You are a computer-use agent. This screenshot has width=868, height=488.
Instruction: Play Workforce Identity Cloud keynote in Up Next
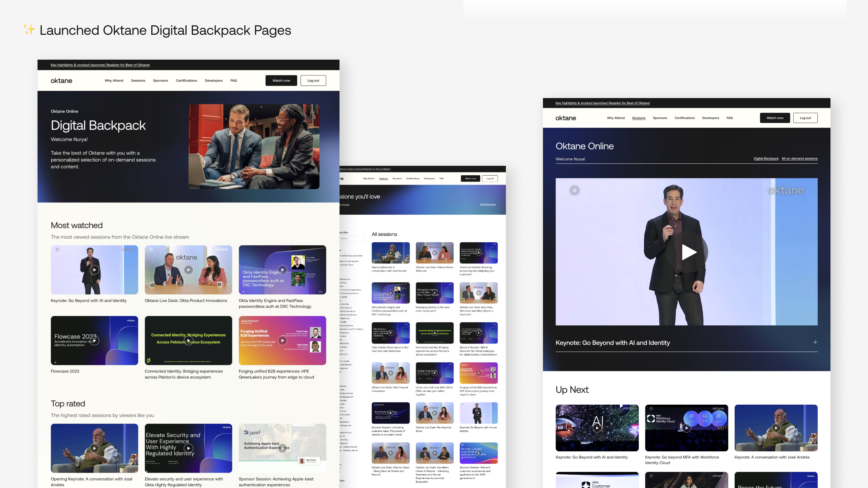pyautogui.click(x=686, y=428)
